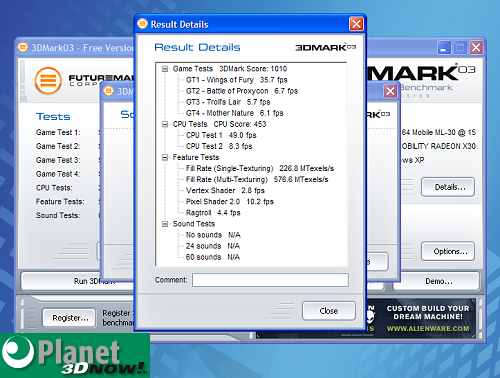500x378 pixels.
Task: Click the 3DMark03 main window title icon
Action: click(x=23, y=47)
